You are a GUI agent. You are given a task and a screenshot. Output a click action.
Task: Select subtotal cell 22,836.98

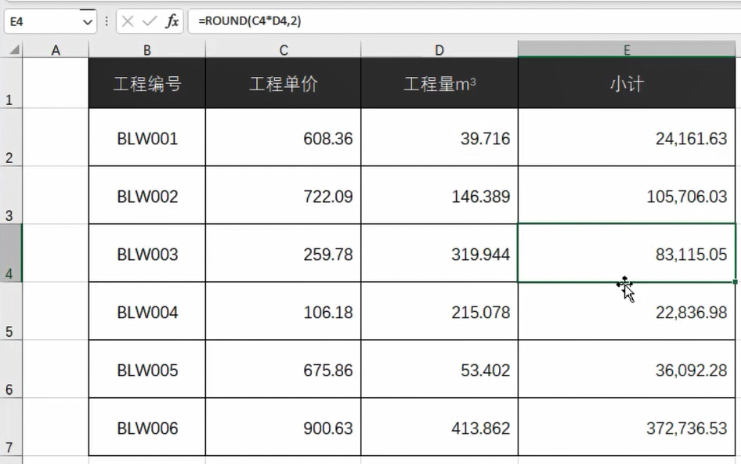pyautogui.click(x=627, y=311)
